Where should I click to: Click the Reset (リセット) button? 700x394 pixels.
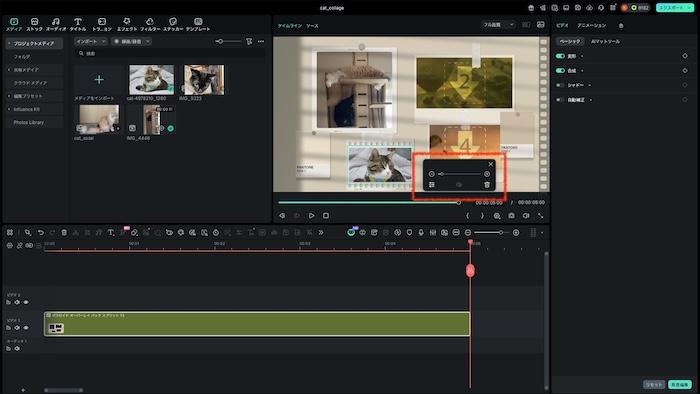[654, 385]
